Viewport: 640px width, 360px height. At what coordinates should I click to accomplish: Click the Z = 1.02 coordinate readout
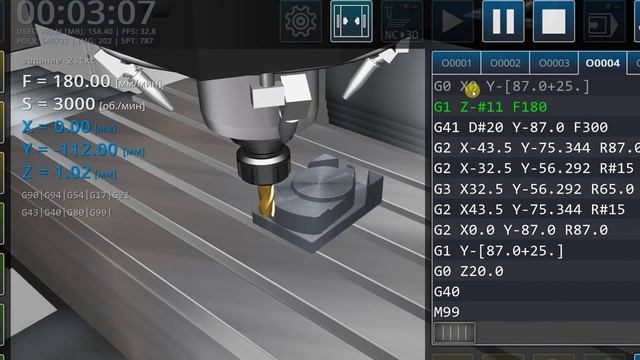pyautogui.click(x=69, y=172)
